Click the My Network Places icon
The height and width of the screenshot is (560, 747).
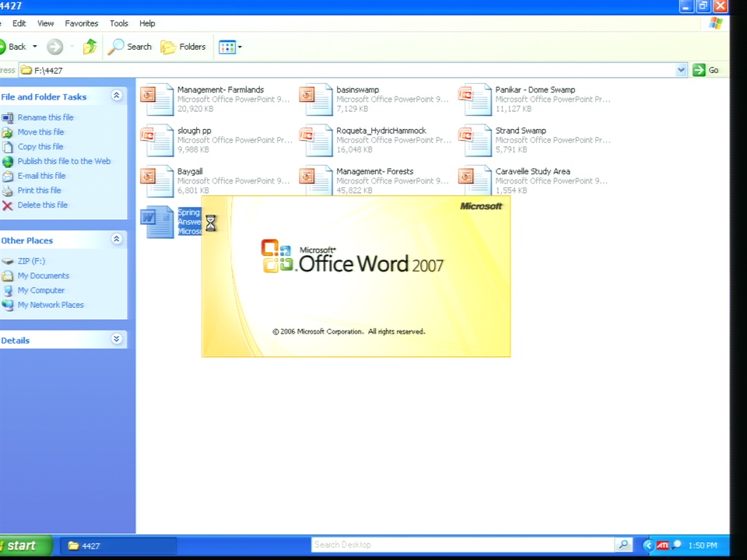[x=8, y=305]
